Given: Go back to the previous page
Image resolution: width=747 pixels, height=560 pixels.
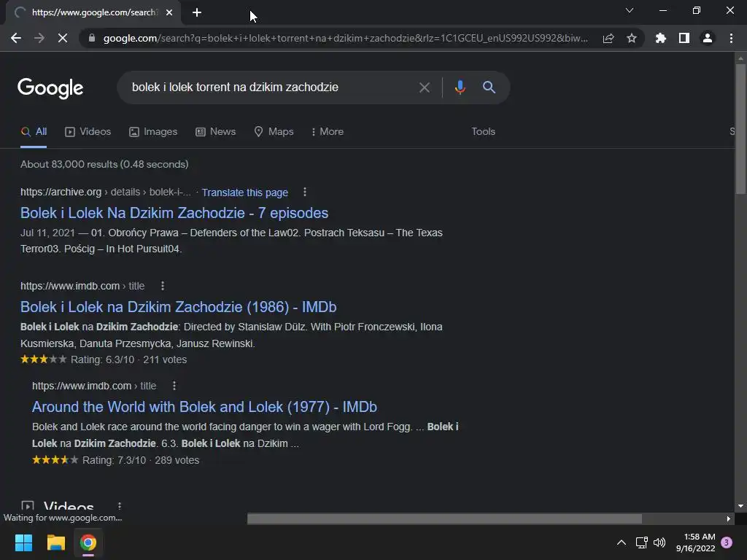Looking at the screenshot, I should [16, 38].
